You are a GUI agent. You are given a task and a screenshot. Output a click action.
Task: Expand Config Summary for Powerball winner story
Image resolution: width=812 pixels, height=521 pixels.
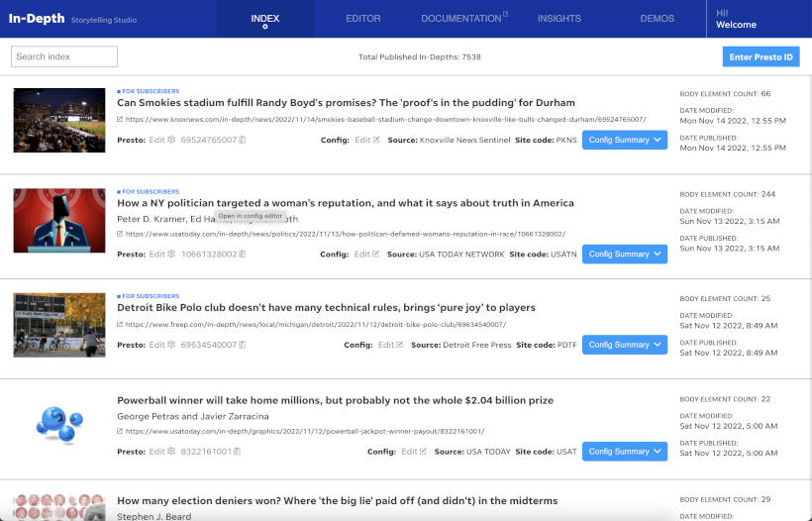pyautogui.click(x=625, y=452)
